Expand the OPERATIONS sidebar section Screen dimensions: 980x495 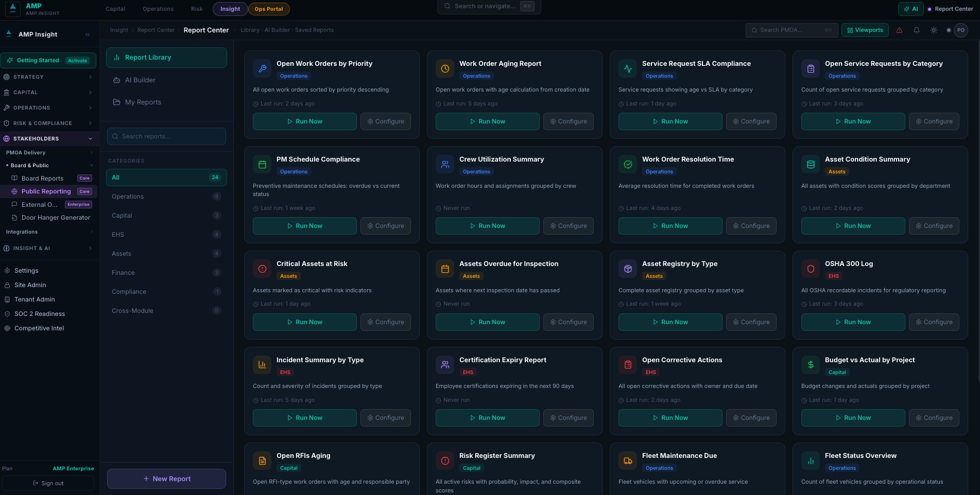(x=48, y=108)
